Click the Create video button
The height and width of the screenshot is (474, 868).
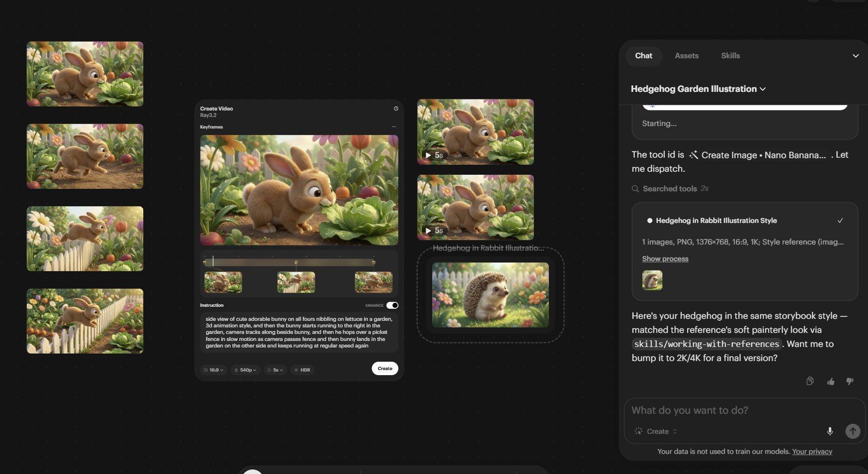coord(385,369)
